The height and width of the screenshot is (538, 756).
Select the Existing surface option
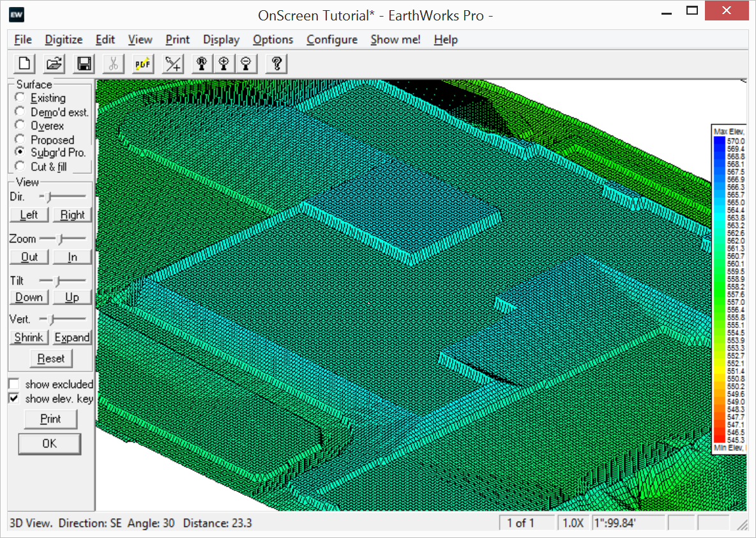tap(20, 98)
